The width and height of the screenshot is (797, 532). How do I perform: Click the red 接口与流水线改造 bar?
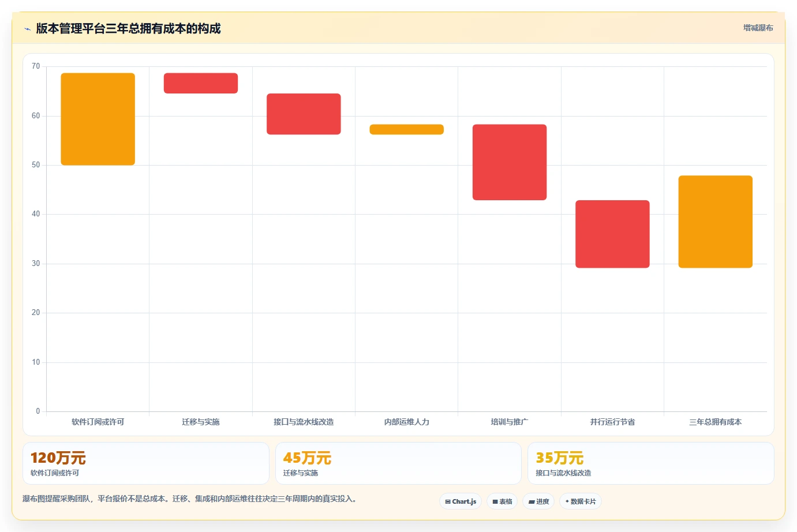[304, 114]
